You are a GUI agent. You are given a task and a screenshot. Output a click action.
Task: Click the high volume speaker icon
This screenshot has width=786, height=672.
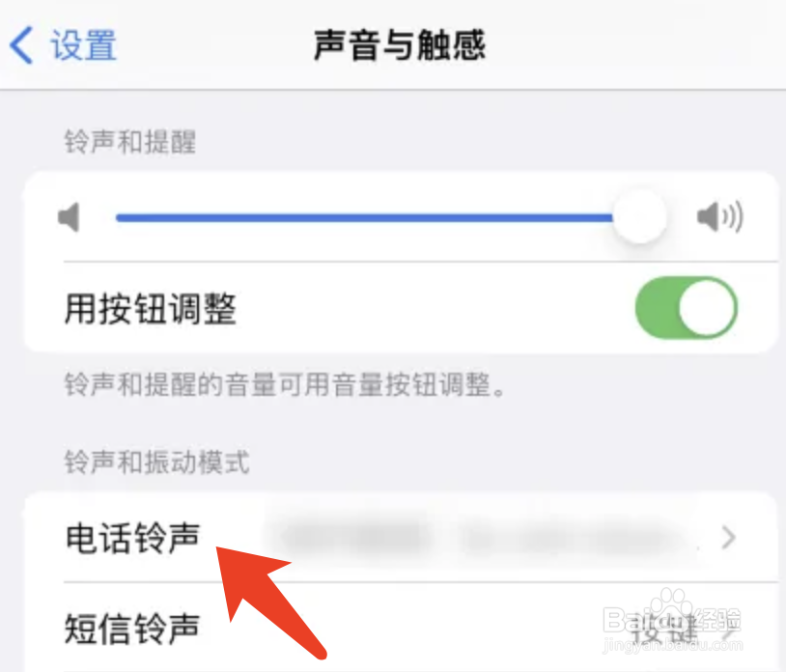719,217
